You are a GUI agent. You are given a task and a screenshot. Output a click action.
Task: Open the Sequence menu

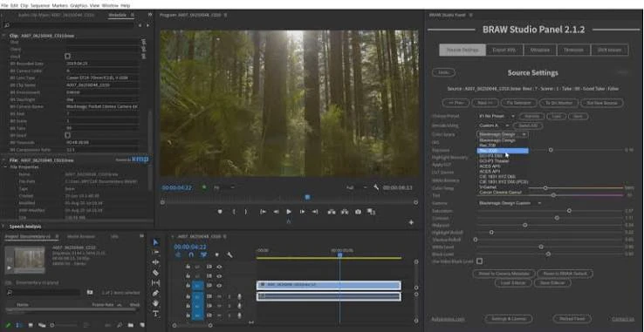tap(40, 5)
